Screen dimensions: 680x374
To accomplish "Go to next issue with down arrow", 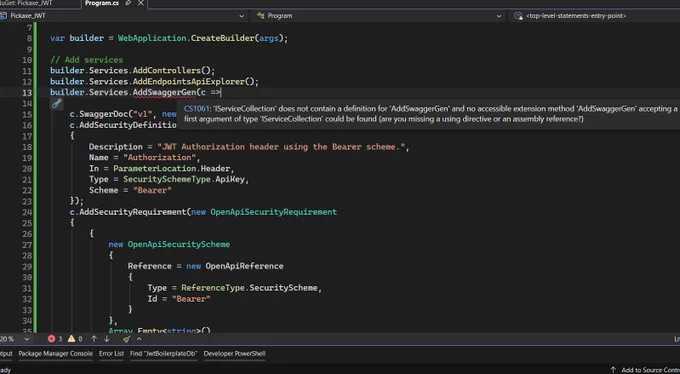I will pos(107,339).
